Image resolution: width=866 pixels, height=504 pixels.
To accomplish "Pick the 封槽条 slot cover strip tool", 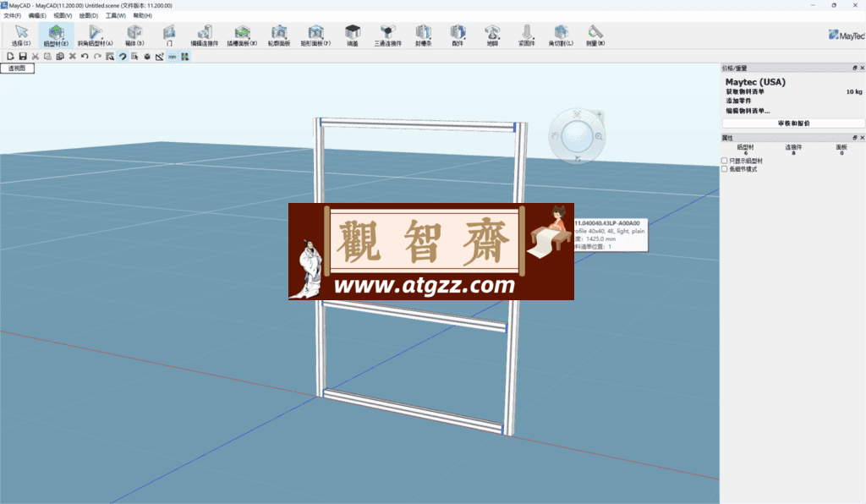I will (423, 36).
